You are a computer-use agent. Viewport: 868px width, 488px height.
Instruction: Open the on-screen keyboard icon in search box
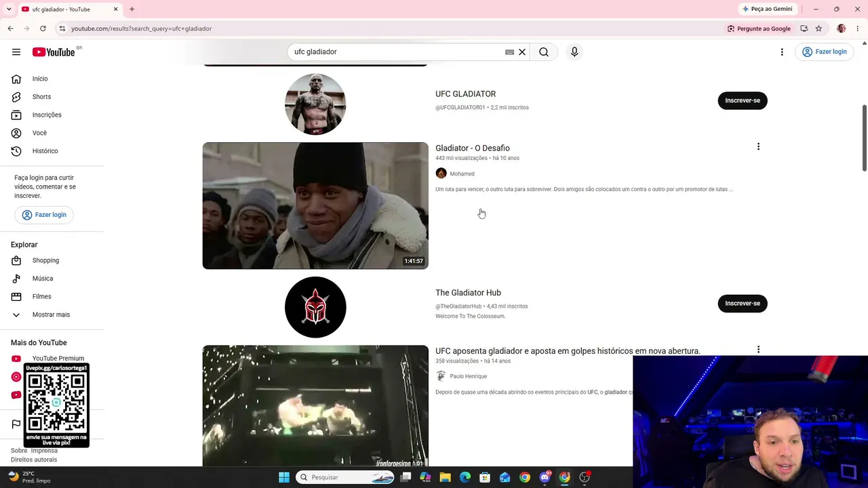[509, 52]
